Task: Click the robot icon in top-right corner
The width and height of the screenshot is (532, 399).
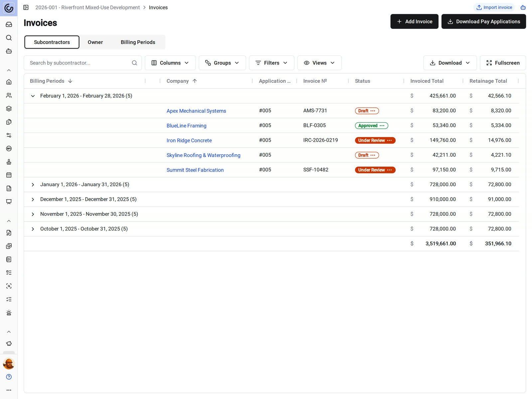Action: [x=523, y=7]
